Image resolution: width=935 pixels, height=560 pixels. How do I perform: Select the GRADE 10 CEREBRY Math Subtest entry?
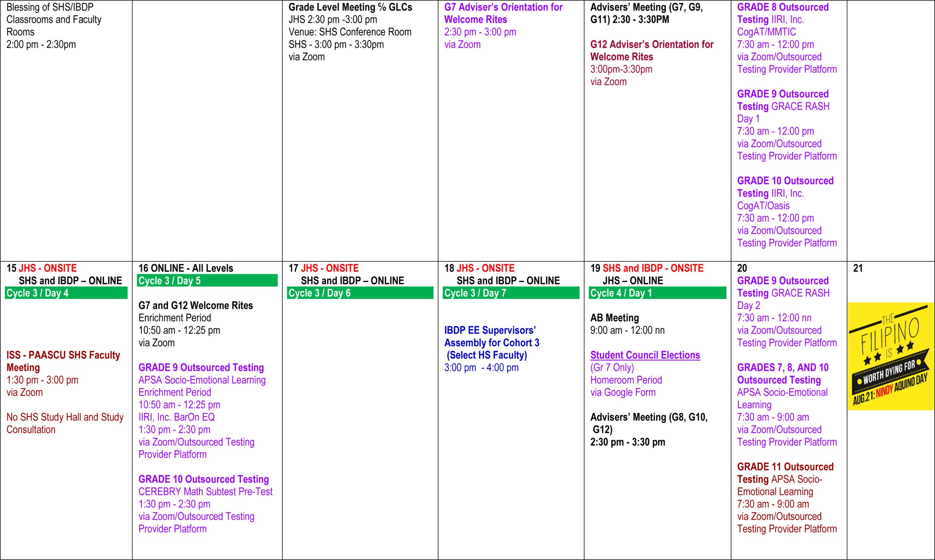tap(205, 491)
